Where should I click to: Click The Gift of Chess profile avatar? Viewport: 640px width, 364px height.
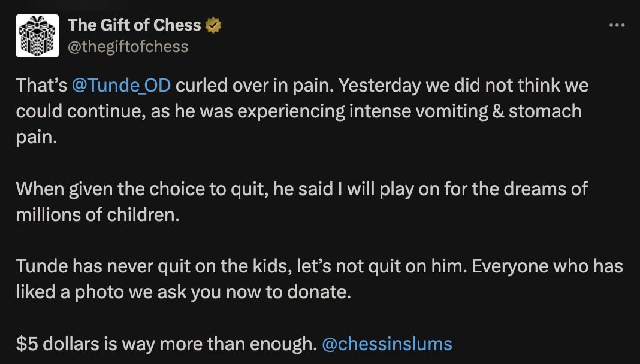coord(37,36)
